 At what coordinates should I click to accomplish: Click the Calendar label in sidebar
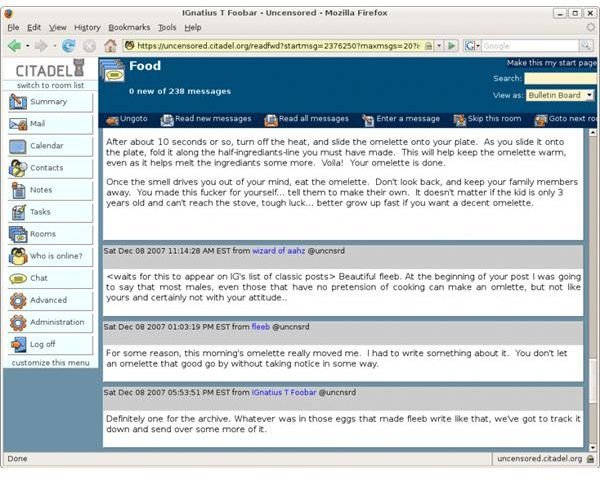[47, 146]
